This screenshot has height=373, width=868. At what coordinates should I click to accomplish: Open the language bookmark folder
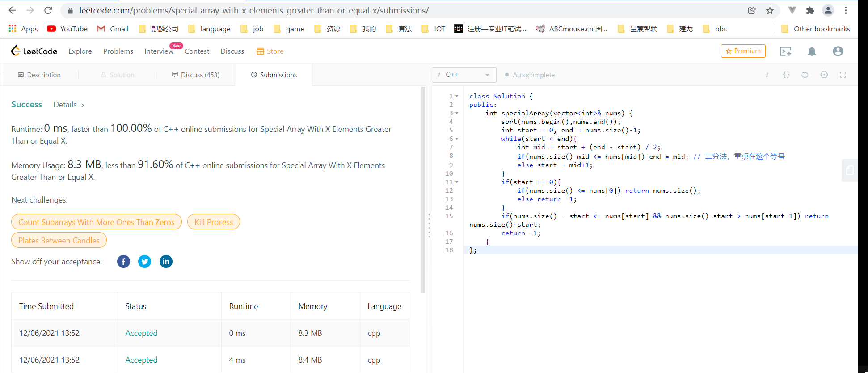(x=209, y=29)
